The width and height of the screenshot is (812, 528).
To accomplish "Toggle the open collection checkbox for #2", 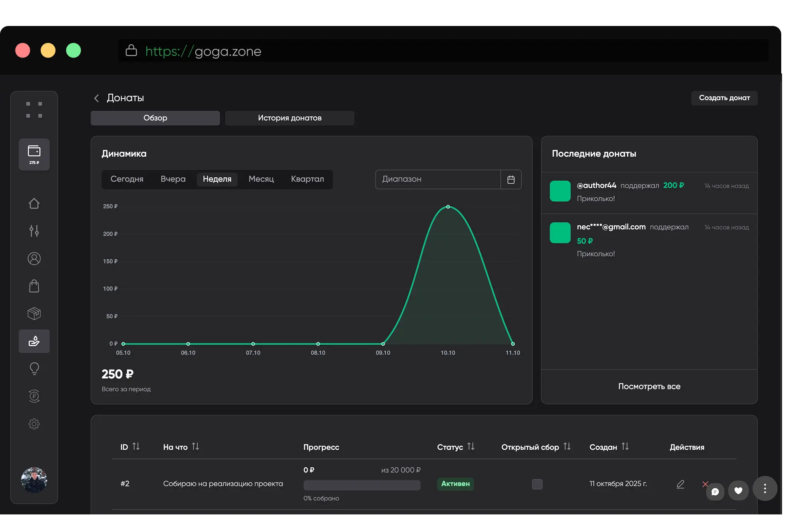I will 537,484.
